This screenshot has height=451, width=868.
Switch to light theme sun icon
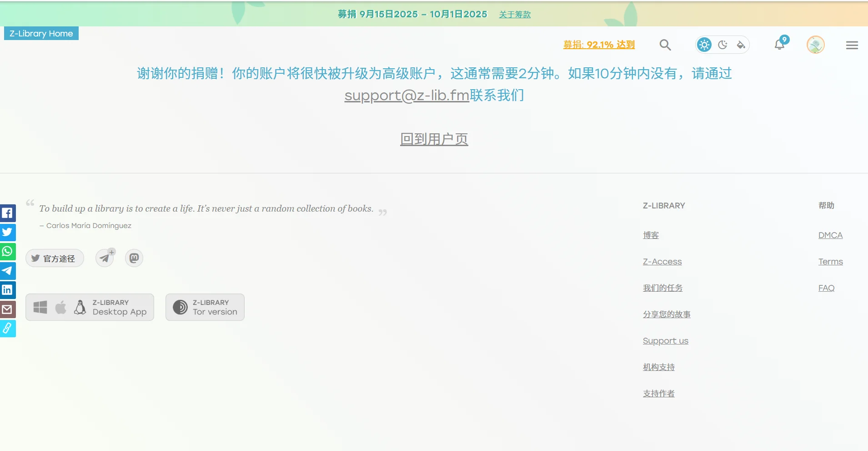[704, 45]
